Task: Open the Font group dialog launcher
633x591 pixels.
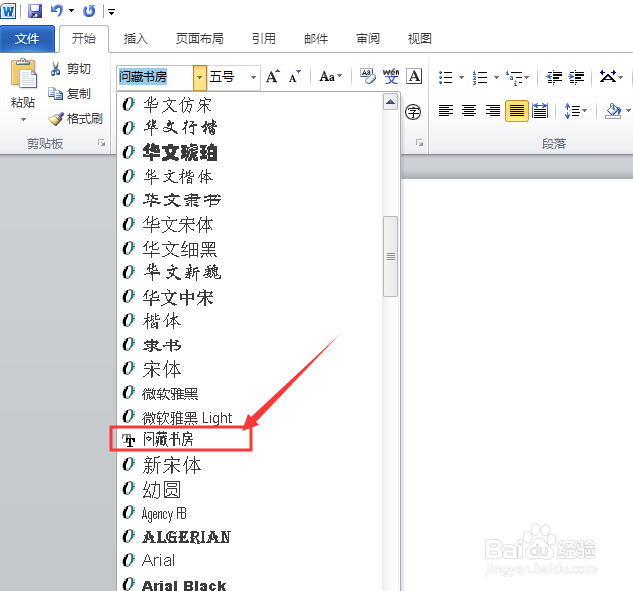Action: [x=419, y=143]
